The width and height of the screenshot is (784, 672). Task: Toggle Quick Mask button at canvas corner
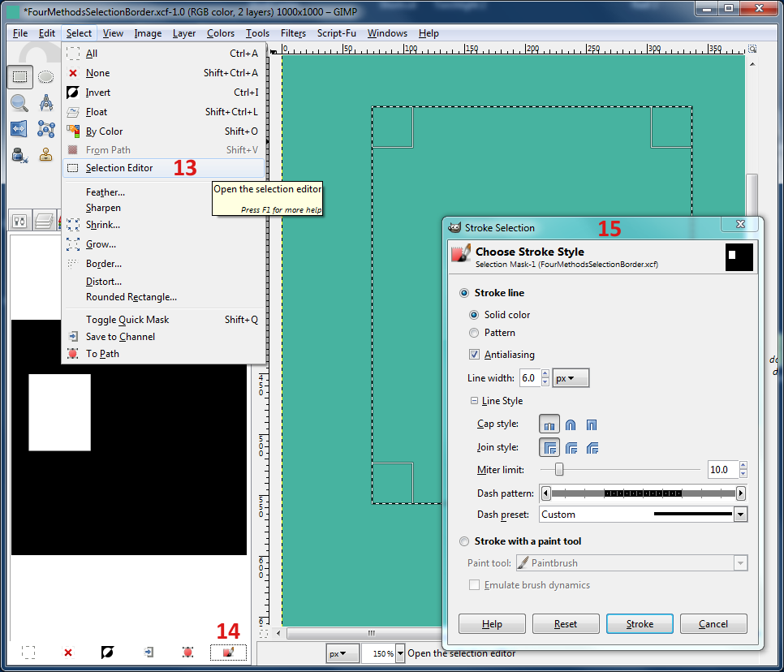point(264,634)
